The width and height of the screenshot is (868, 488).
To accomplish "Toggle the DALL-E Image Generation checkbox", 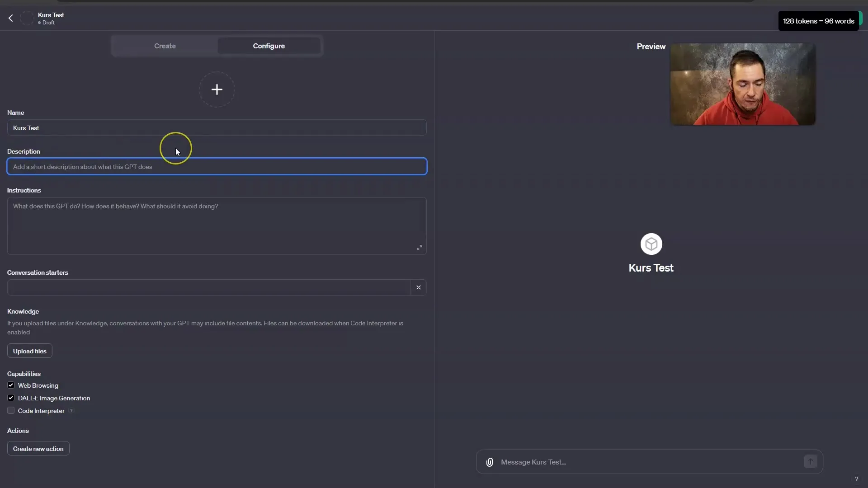I will coord(11,398).
